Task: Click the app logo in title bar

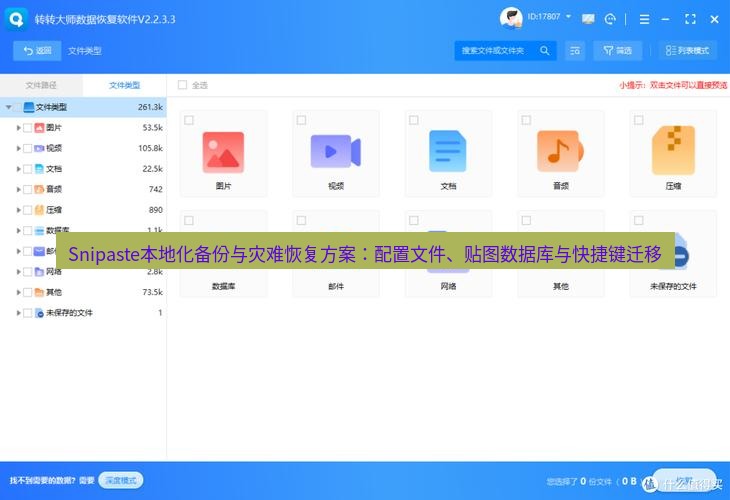Action: (16, 19)
